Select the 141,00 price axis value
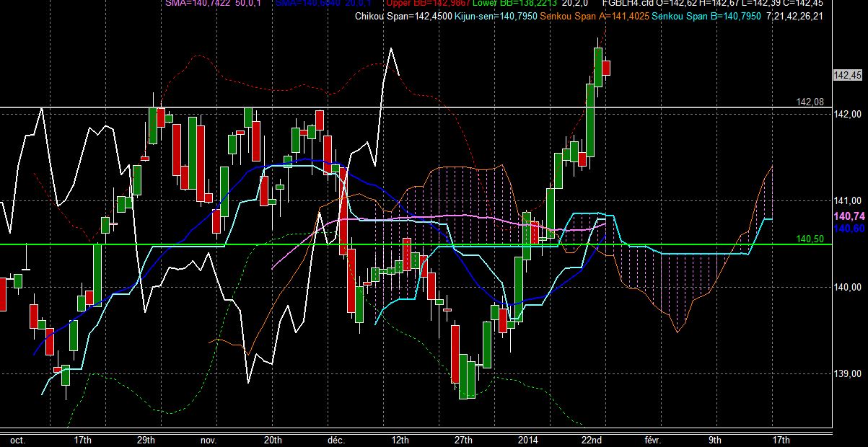868x447 pixels. (849, 201)
